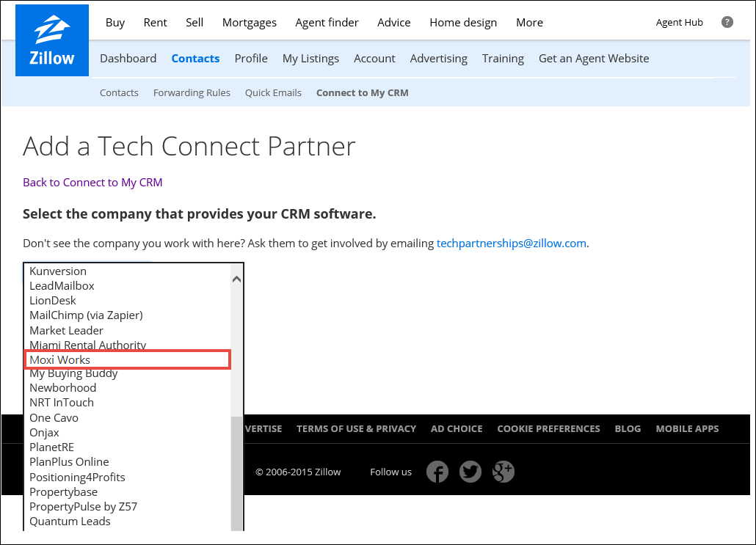Open Zillow's Twitter page icon

[470, 472]
